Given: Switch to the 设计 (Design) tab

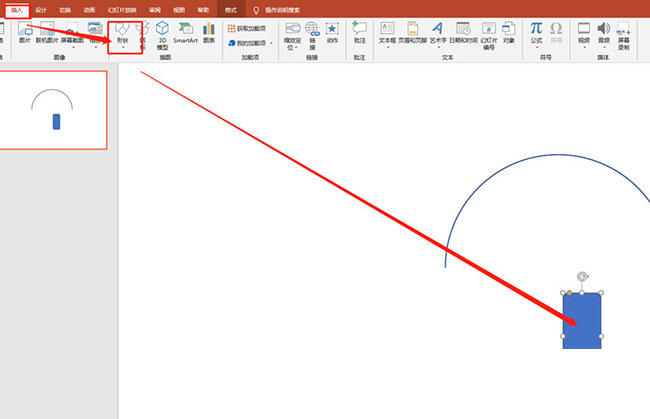Looking at the screenshot, I should click(41, 10).
